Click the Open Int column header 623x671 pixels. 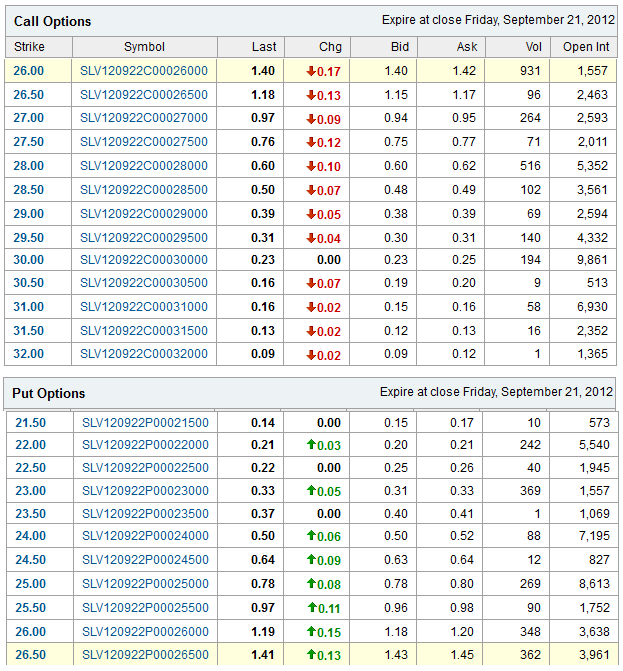[585, 47]
